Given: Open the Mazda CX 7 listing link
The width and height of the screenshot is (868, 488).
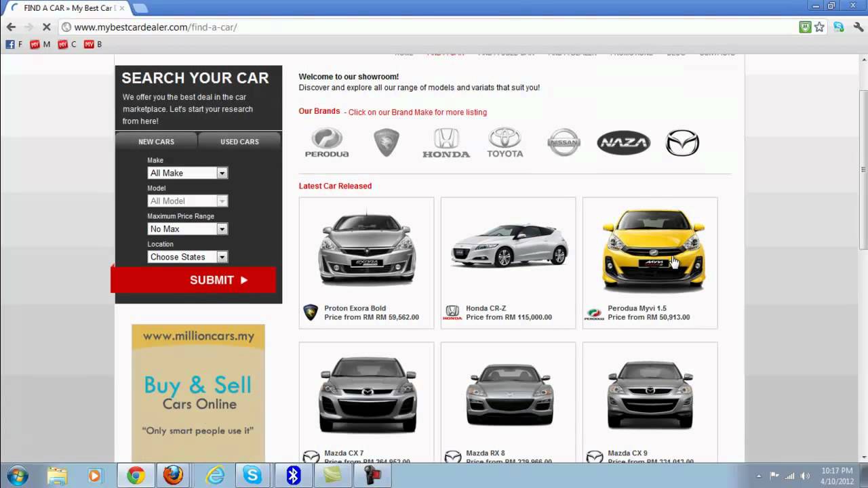Looking at the screenshot, I should pos(344,453).
